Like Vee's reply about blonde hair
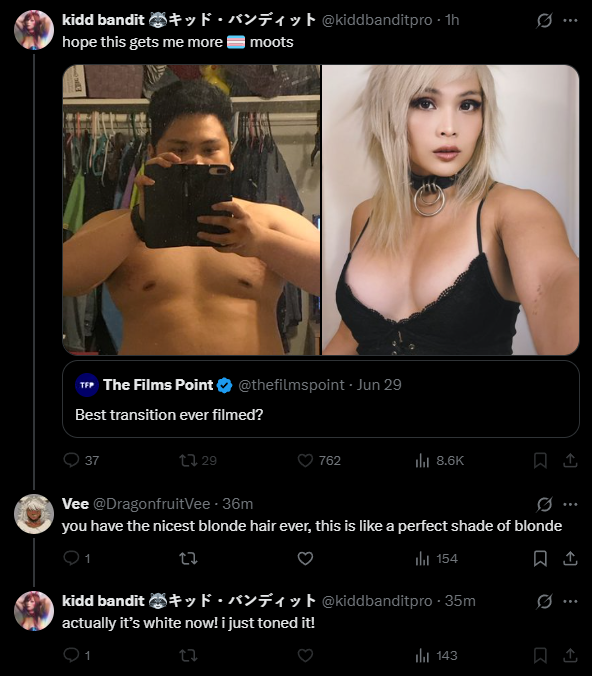Image resolution: width=592 pixels, height=676 pixels. [305, 558]
